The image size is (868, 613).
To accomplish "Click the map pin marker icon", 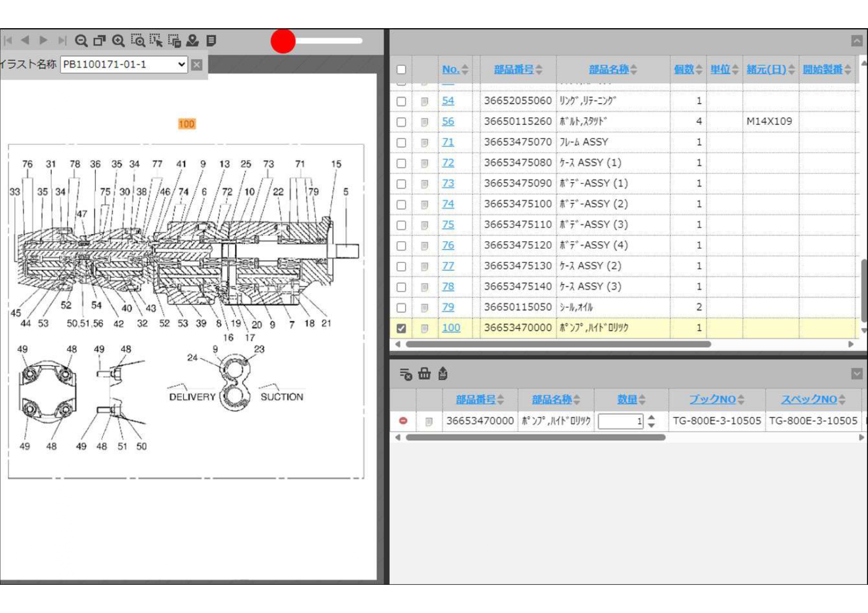I will click(192, 41).
